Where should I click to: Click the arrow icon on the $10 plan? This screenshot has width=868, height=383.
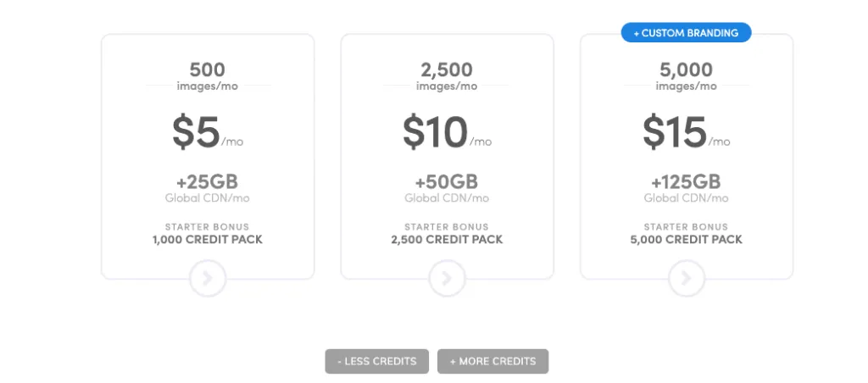tap(447, 278)
